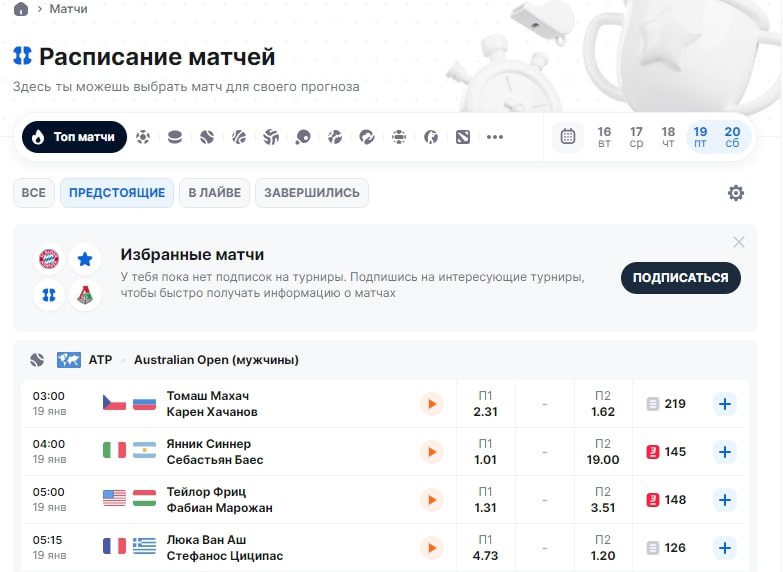
Task: Open 148 predictions for Фриц match
Action: [666, 500]
